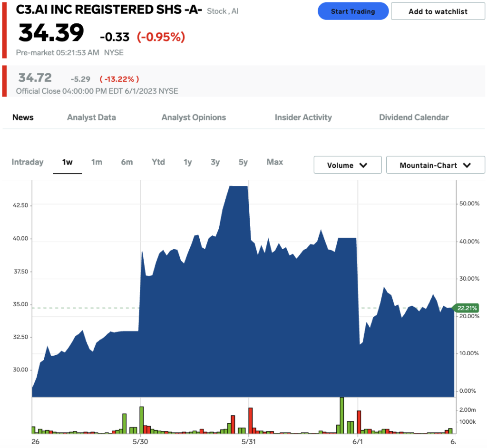Click the 5/31 date axis label
487x448 pixels.
pos(248,441)
